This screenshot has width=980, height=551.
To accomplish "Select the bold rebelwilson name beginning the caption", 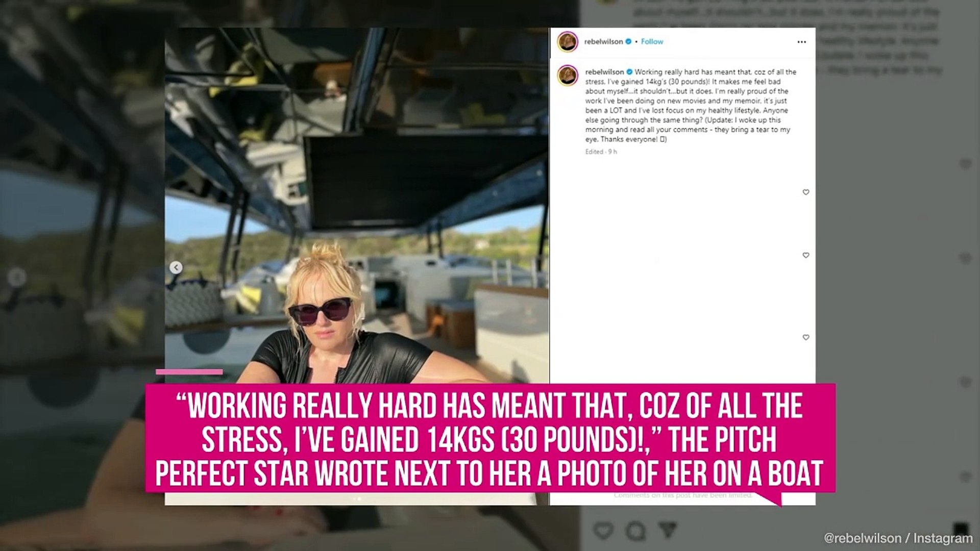I will [x=604, y=72].
